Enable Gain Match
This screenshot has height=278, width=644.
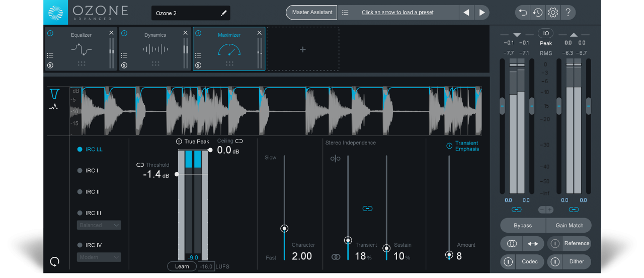pos(569,225)
